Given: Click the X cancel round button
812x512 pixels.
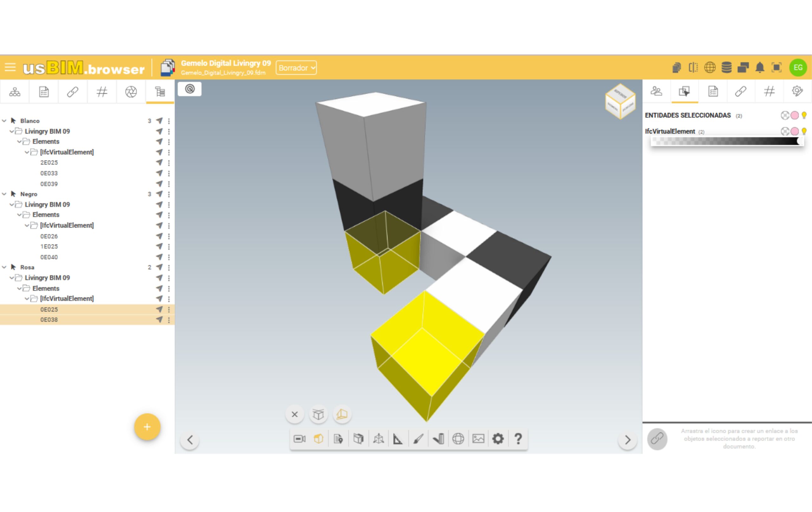Looking at the screenshot, I should click(294, 414).
